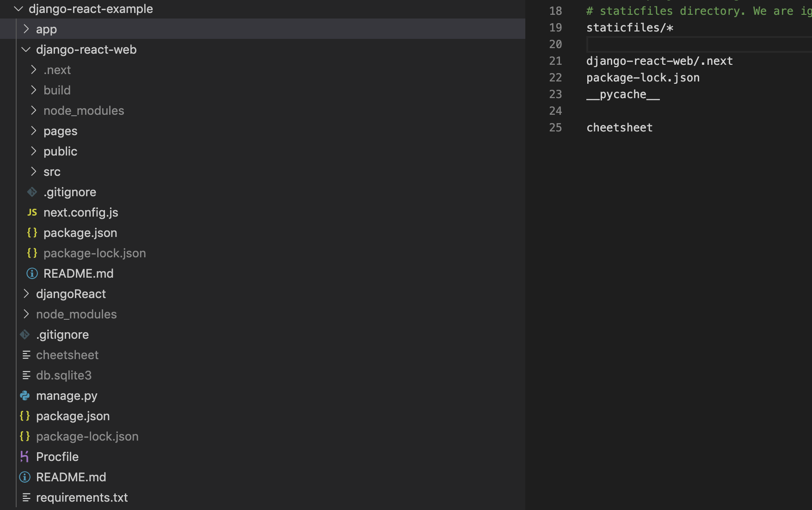Select db.sqlite3 in the explorer
This screenshot has width=812, height=510.
click(64, 375)
